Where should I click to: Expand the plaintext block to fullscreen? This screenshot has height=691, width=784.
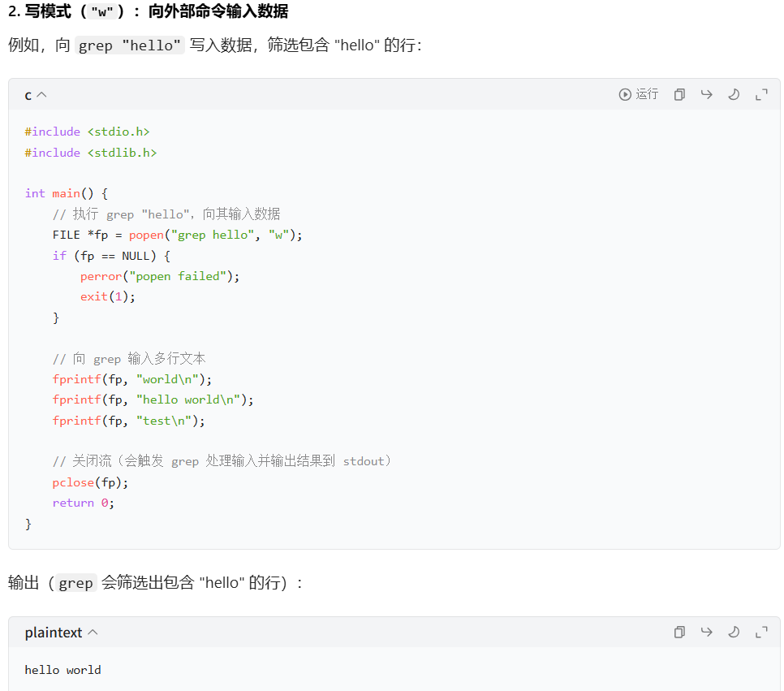761,633
